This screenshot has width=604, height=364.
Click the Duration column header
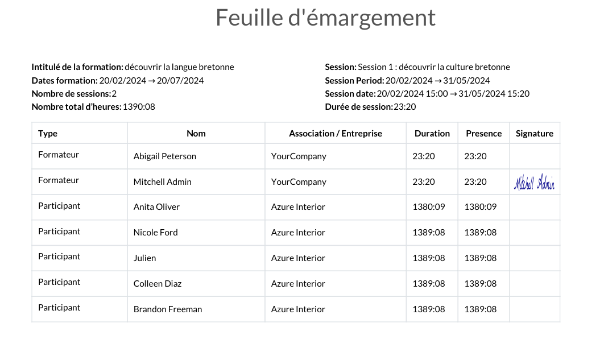(x=432, y=133)
